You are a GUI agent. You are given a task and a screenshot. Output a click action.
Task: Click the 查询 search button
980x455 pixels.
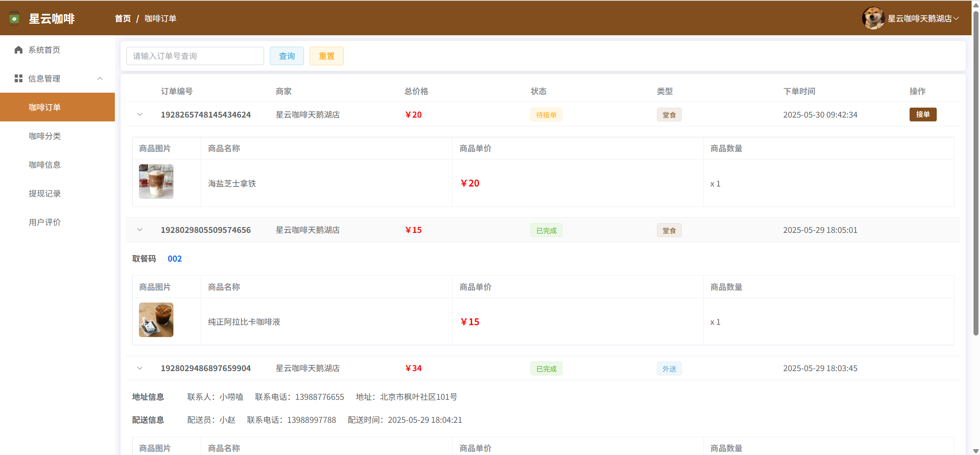(x=287, y=56)
